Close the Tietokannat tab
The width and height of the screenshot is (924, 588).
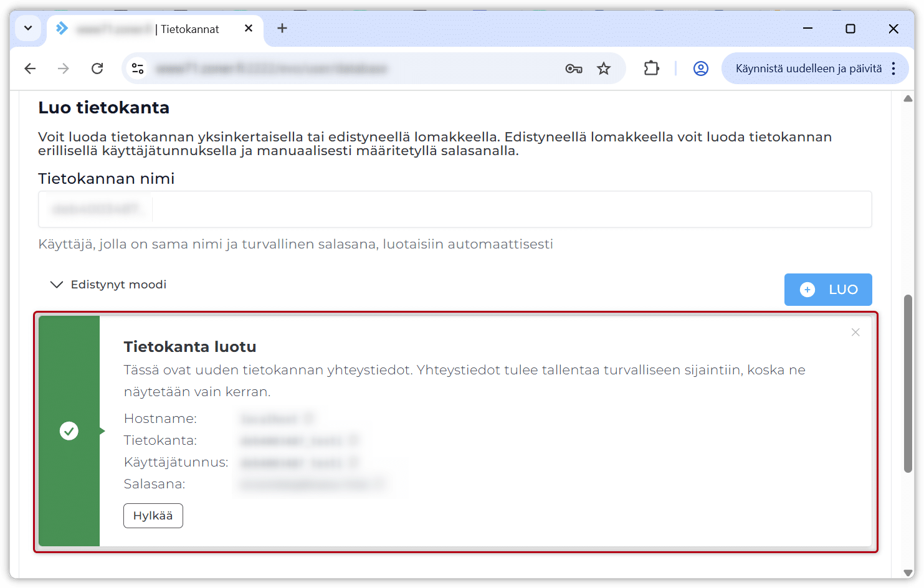(249, 29)
